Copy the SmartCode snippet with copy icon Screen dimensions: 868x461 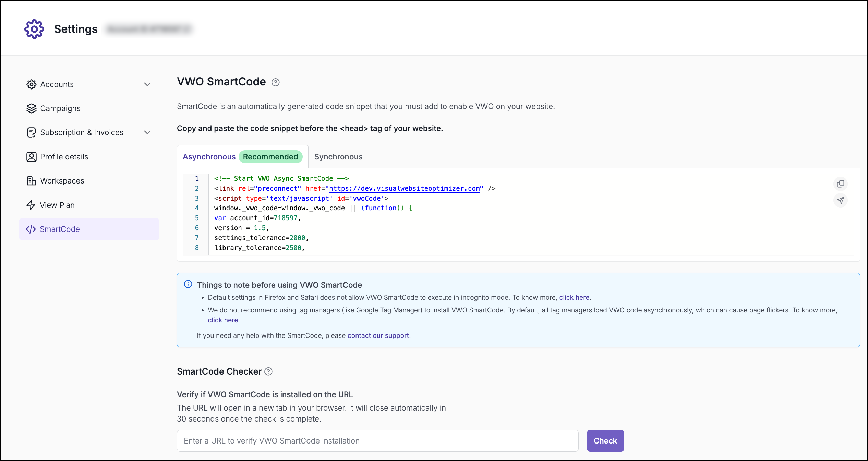[x=841, y=184]
